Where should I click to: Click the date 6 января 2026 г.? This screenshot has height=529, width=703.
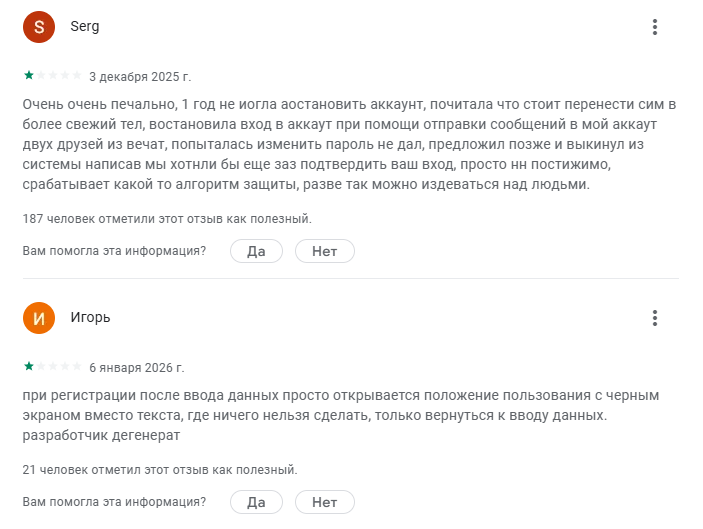(137, 367)
